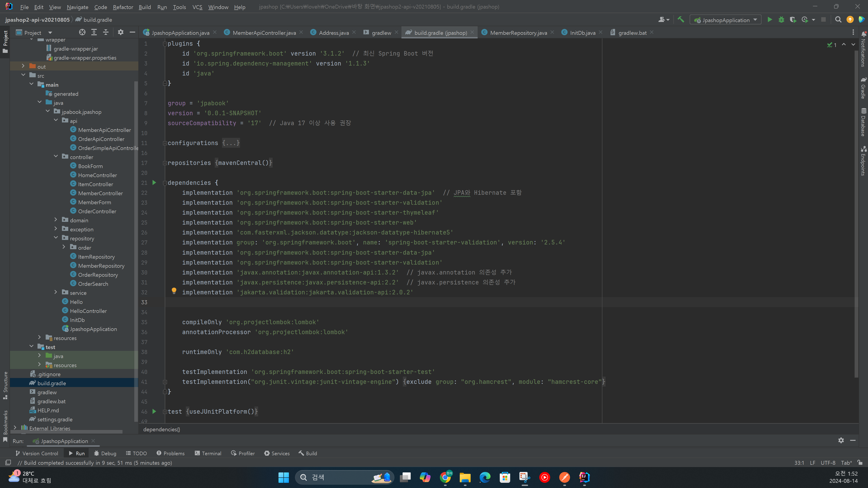
Task: Toggle read-only lock icon in status bar
Action: (x=860, y=462)
